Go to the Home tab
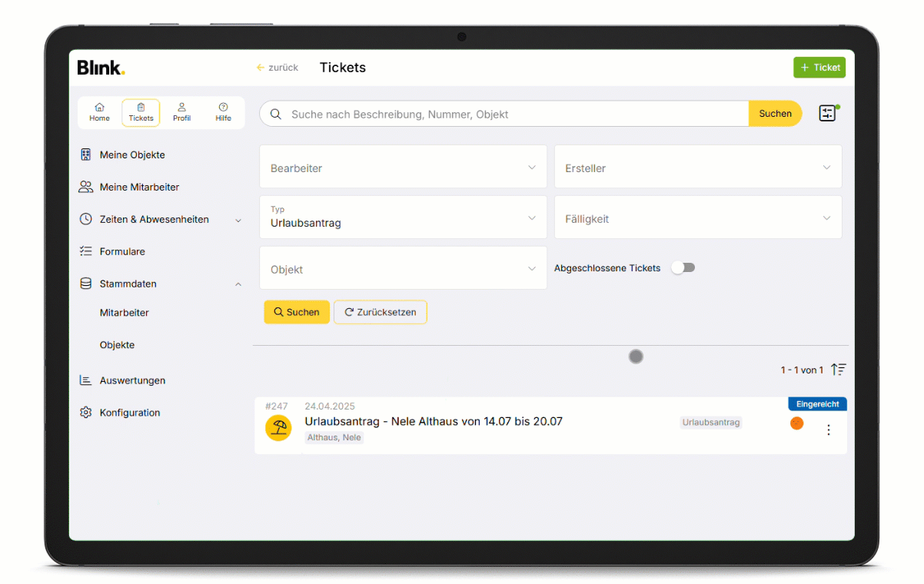This screenshot has width=924, height=584. [99, 112]
